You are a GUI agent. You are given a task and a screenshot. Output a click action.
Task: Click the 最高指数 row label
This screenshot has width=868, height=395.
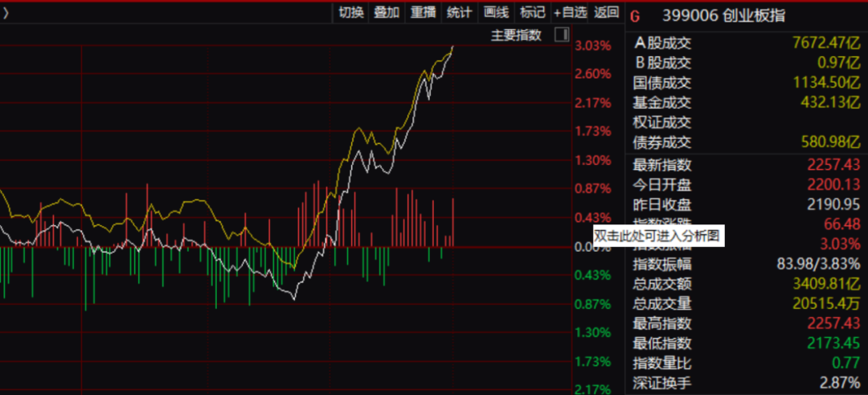point(662,323)
